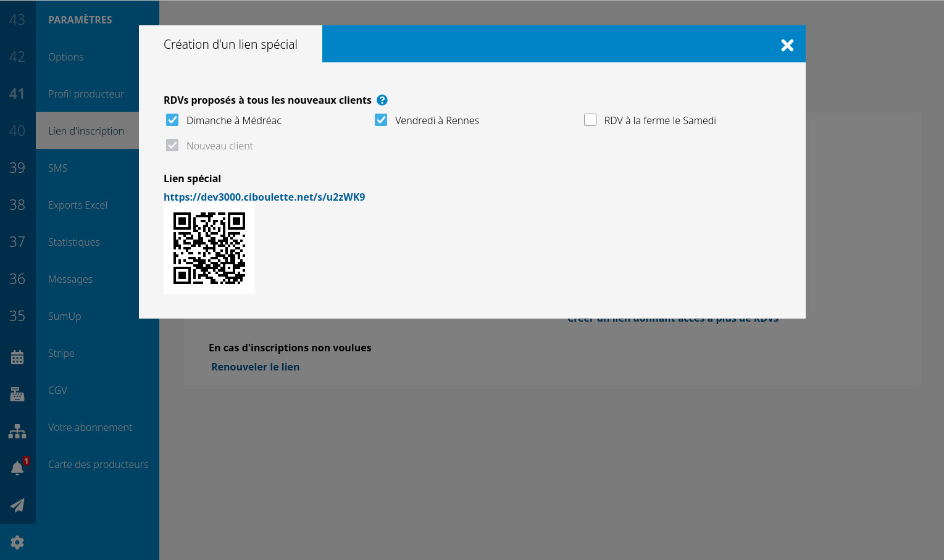Select SMS settings entry
Screen dimensions: 944x560
[x=58, y=168]
